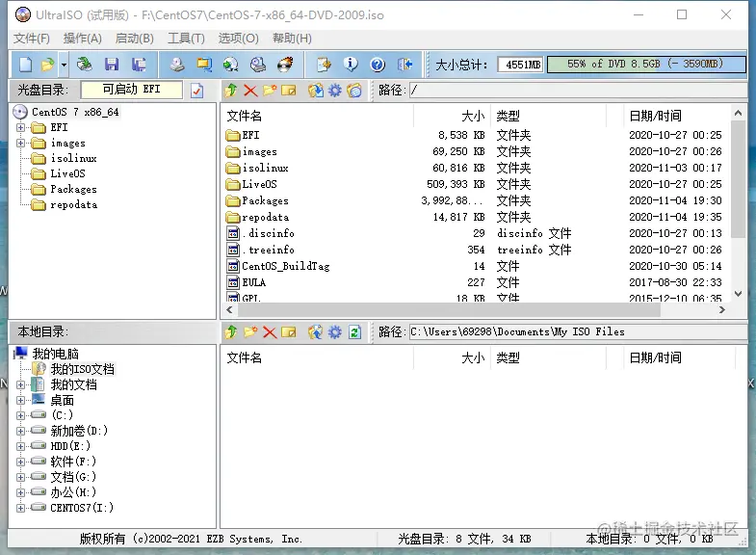Click the 可启动 EFI boot type field
This screenshot has height=555, width=756.
click(x=132, y=90)
